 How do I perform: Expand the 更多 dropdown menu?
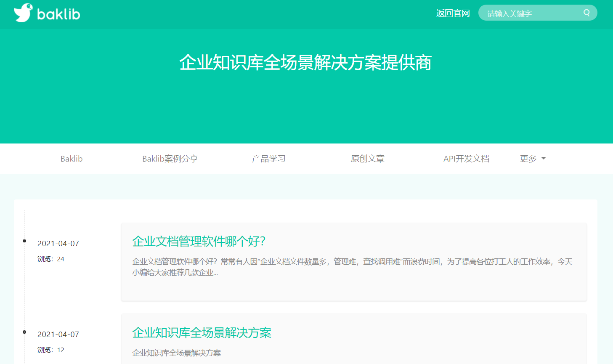point(533,159)
